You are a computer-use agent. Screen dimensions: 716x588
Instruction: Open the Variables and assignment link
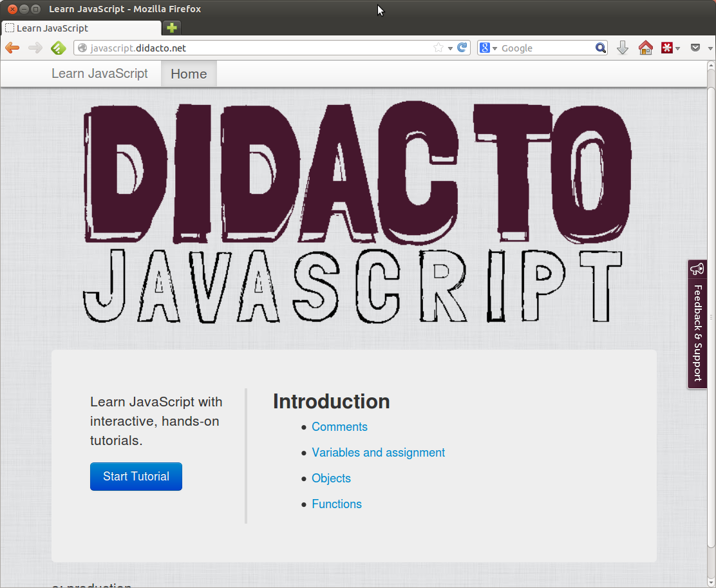[378, 452]
